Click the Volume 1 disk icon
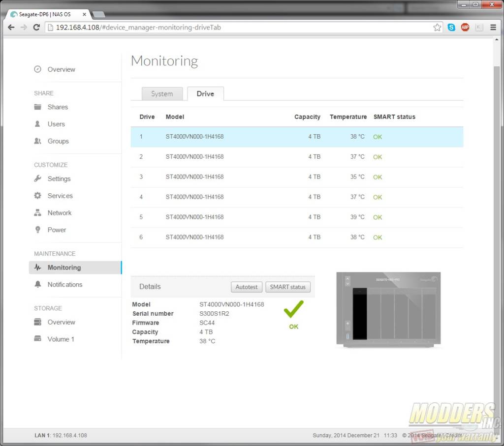 pos(37,339)
